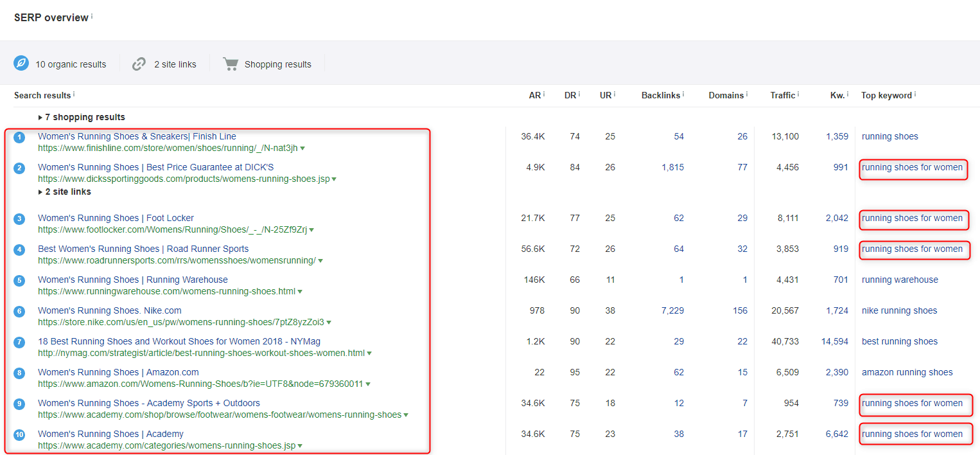Click the info icon next to Domains header
This screenshot has width=980, height=455.
point(747,94)
